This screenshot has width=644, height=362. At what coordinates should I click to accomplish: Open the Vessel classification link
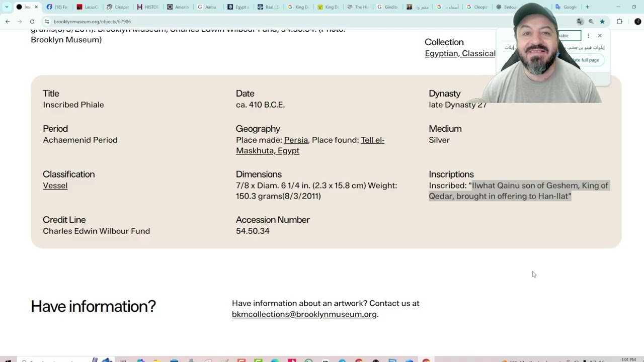pos(55,186)
